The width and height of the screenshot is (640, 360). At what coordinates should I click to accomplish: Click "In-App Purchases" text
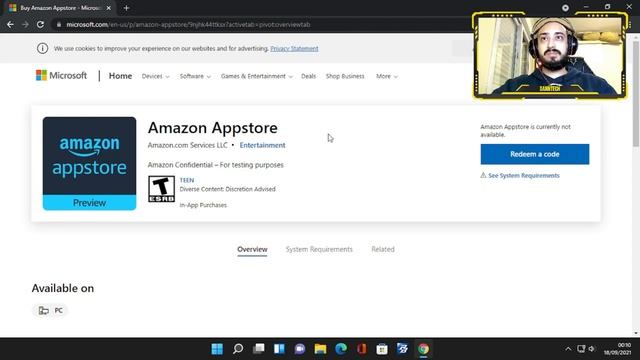click(203, 205)
